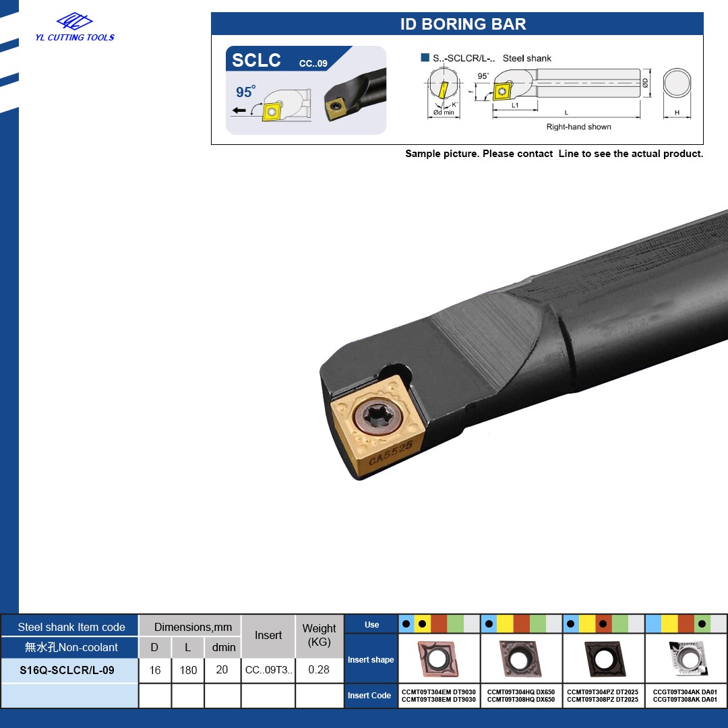Toggle the dot in the first yellow Use cell

click(x=423, y=623)
